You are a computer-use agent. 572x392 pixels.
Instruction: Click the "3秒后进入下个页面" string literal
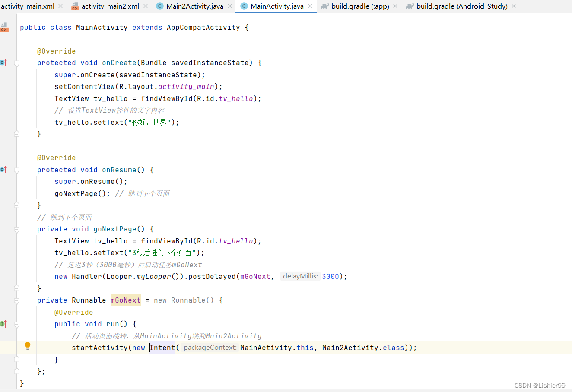click(x=162, y=253)
